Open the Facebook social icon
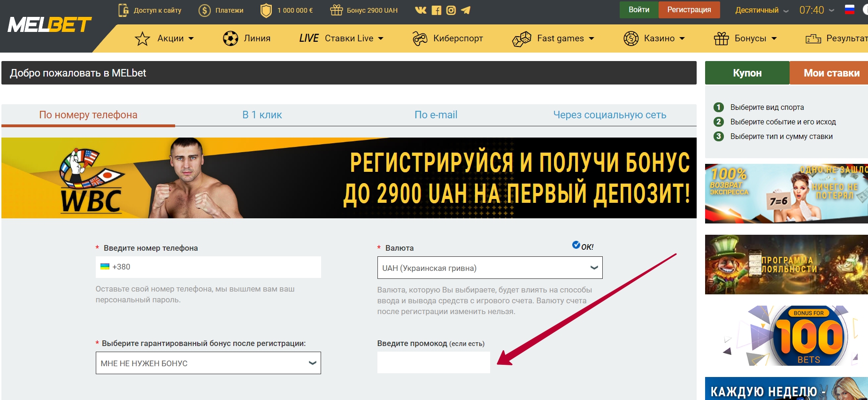 click(437, 10)
